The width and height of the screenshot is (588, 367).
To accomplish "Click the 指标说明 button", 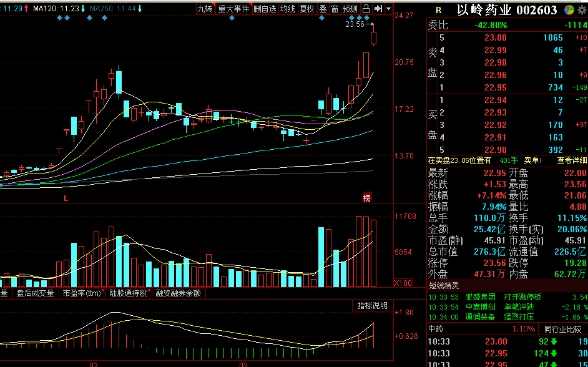I will tap(373, 306).
